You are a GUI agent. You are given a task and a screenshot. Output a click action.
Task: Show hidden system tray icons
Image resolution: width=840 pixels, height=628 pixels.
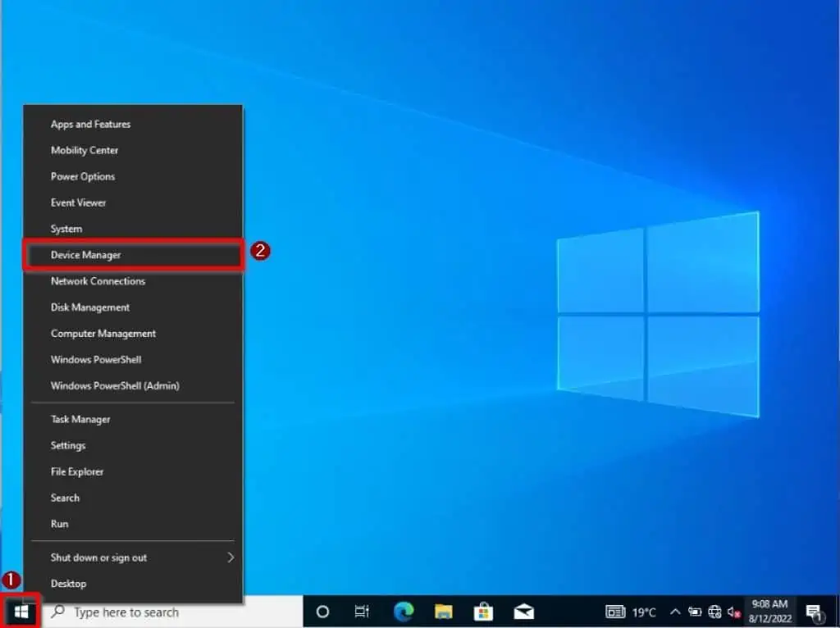click(x=675, y=612)
